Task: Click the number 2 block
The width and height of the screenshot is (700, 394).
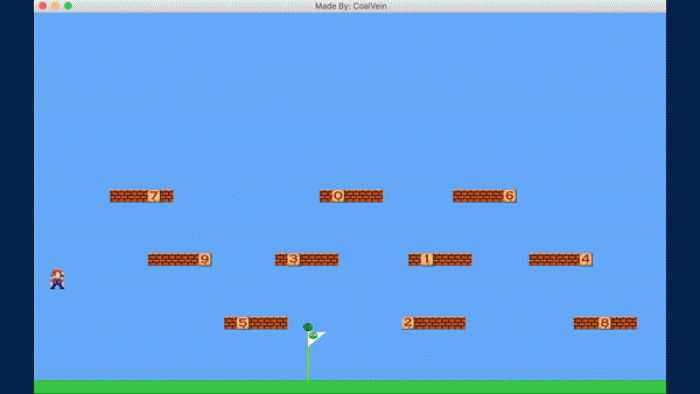Action: coord(408,323)
